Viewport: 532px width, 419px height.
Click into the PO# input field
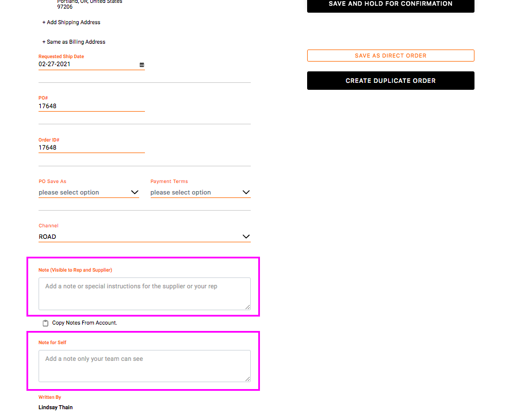click(x=91, y=106)
